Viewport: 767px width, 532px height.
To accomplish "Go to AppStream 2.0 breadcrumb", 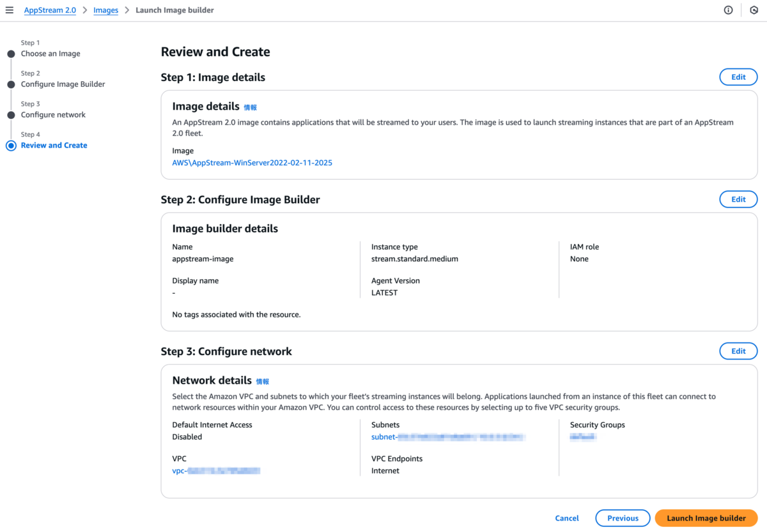I will (50, 10).
